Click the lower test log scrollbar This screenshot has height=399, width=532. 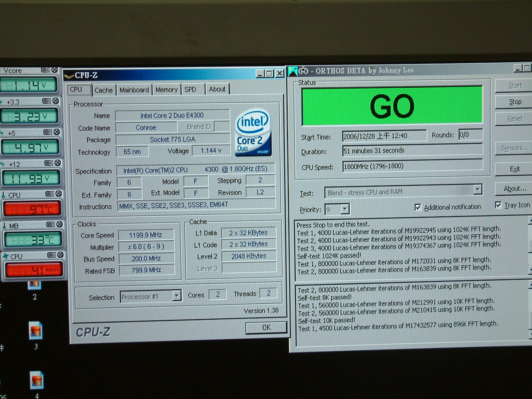[x=530, y=310]
